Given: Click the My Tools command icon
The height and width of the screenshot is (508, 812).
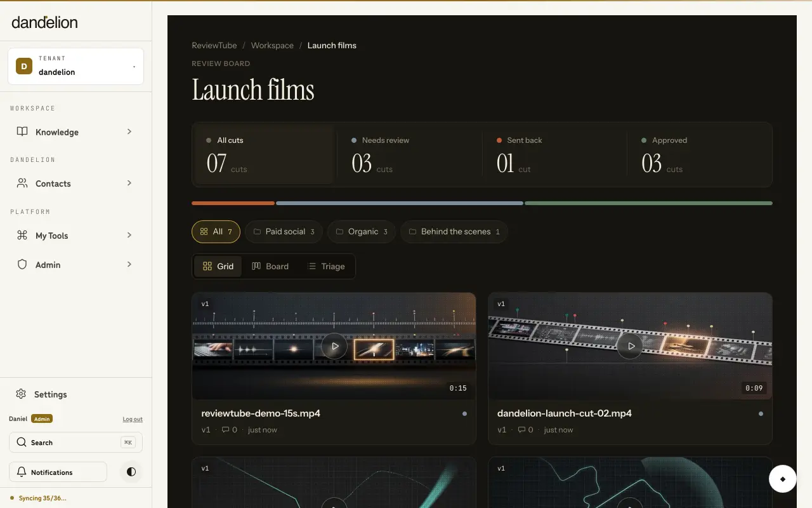Looking at the screenshot, I should pos(22,235).
